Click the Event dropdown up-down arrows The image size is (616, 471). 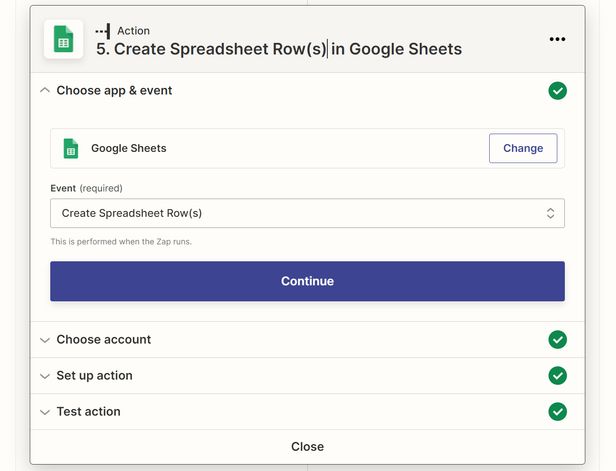(x=550, y=213)
